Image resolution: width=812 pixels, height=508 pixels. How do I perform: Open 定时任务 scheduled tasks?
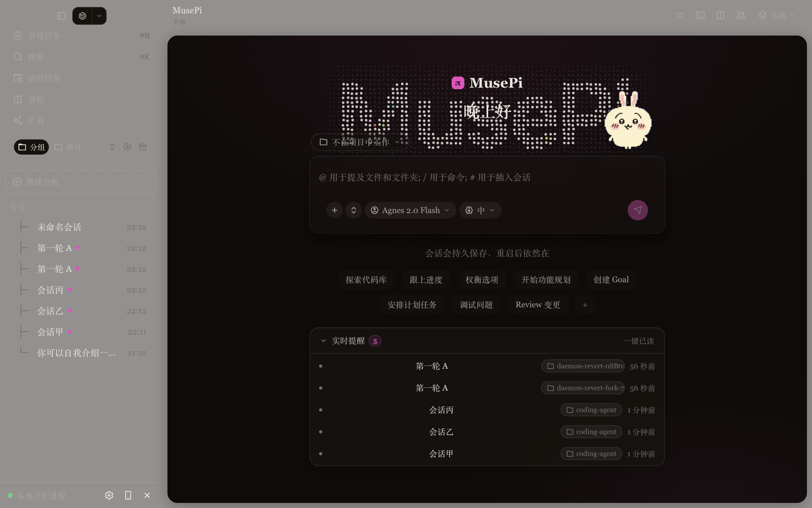pyautogui.click(x=81, y=78)
